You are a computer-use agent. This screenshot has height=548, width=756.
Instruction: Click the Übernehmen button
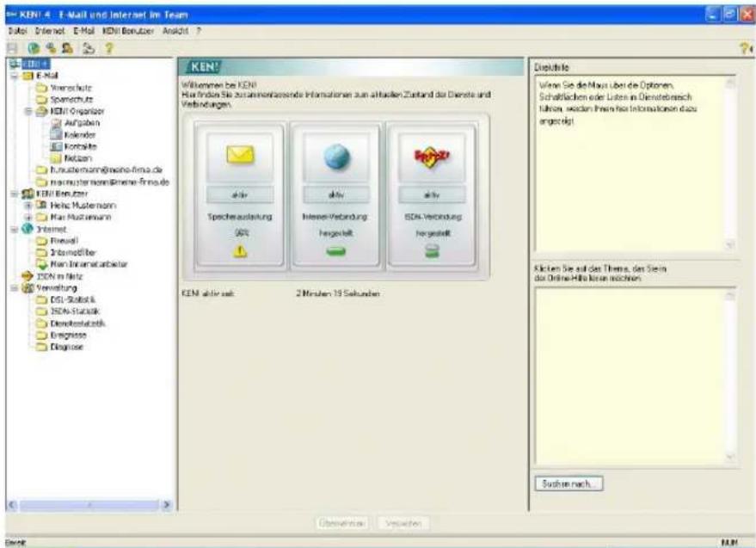342,523
